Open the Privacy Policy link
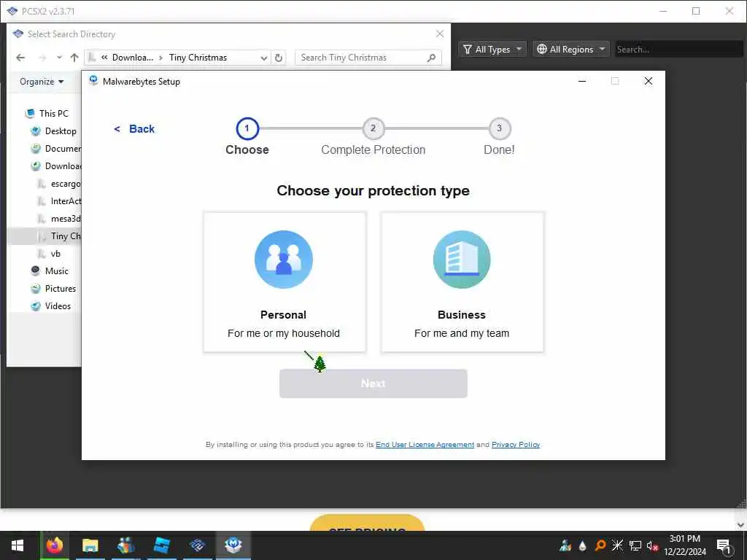The height and width of the screenshot is (560, 747). click(x=516, y=444)
